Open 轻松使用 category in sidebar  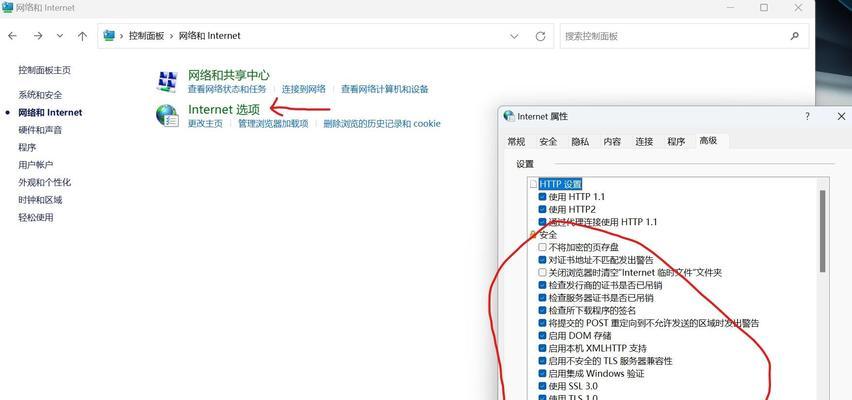point(36,217)
